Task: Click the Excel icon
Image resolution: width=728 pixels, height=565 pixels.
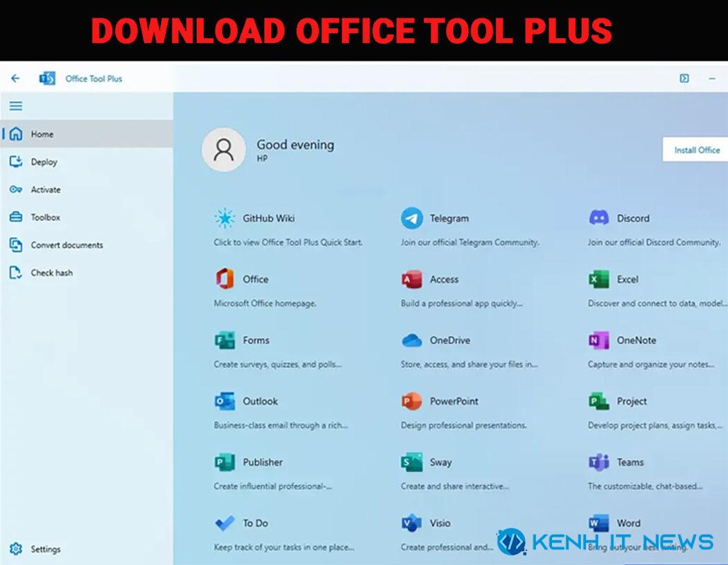Action: click(x=599, y=279)
